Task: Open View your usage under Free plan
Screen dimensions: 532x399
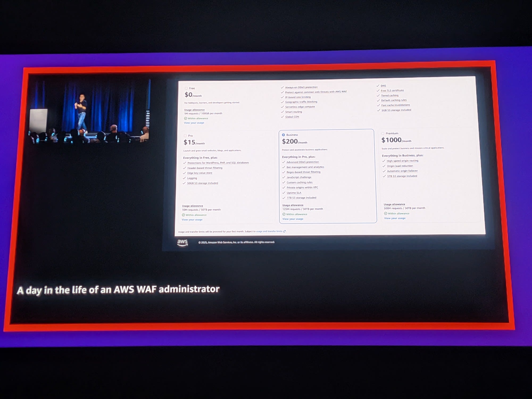Action: coord(194,123)
